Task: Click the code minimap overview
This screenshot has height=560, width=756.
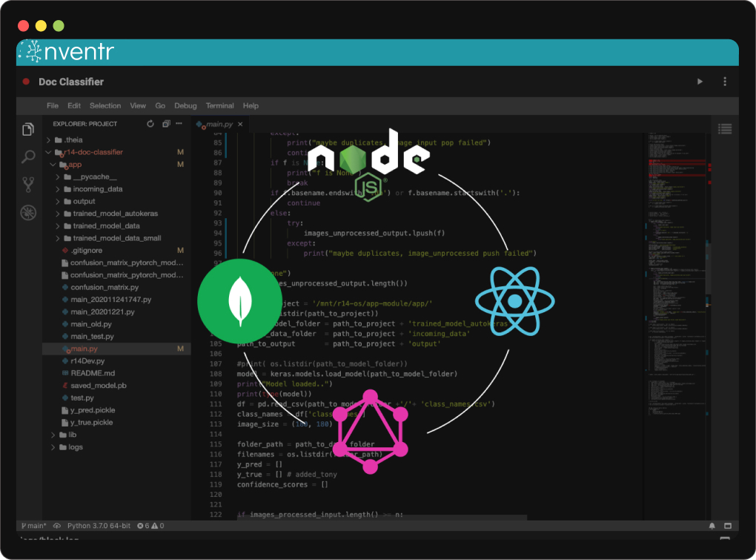Action: click(x=677, y=275)
